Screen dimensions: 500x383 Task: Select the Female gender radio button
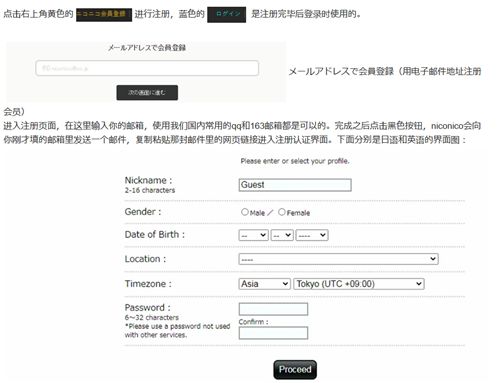[282, 212]
